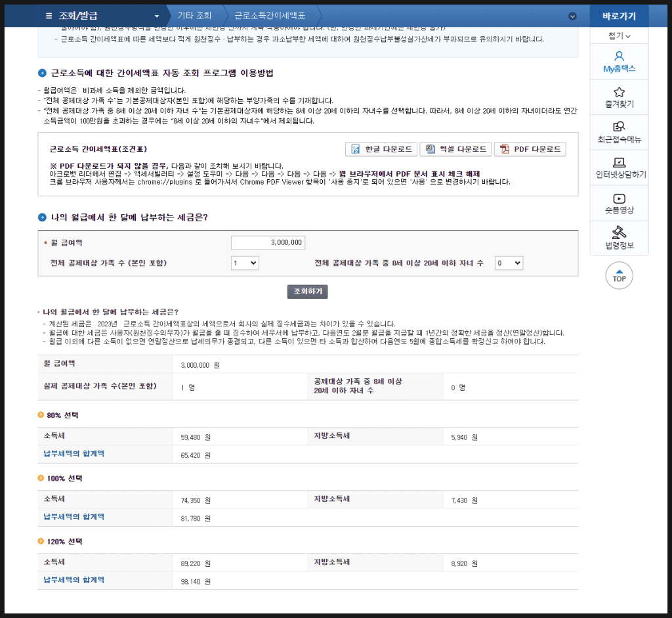
Task: Select 기타 조회 in the breadcrumb
Action: tap(195, 16)
